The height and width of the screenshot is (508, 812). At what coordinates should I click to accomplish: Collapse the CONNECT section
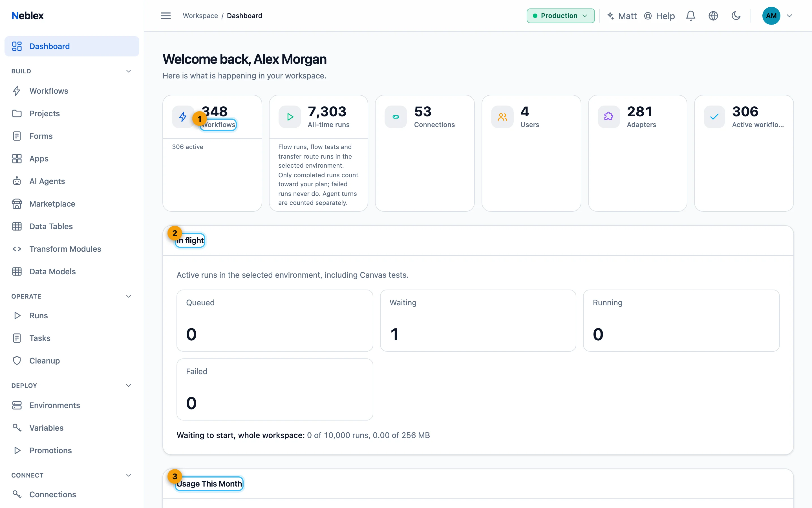[x=129, y=475]
